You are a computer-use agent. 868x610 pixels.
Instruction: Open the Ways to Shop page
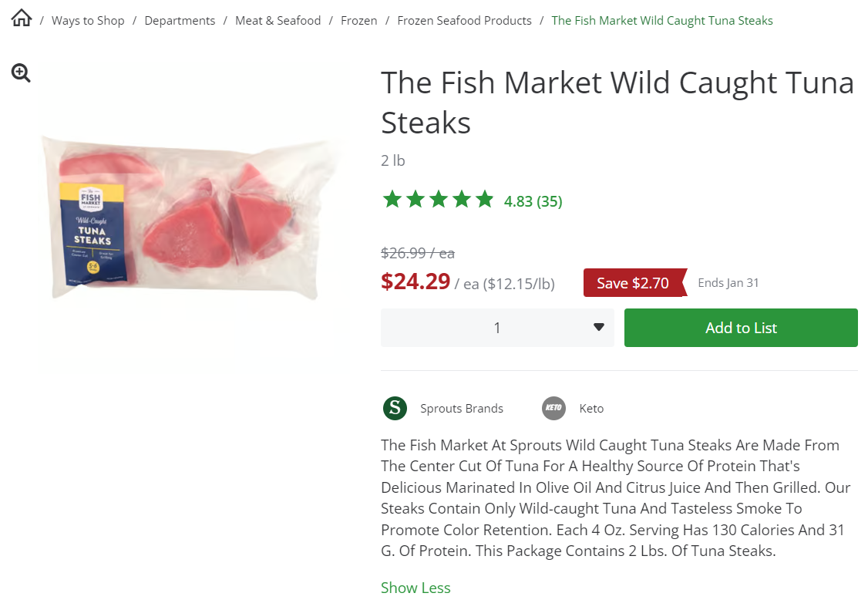point(88,20)
